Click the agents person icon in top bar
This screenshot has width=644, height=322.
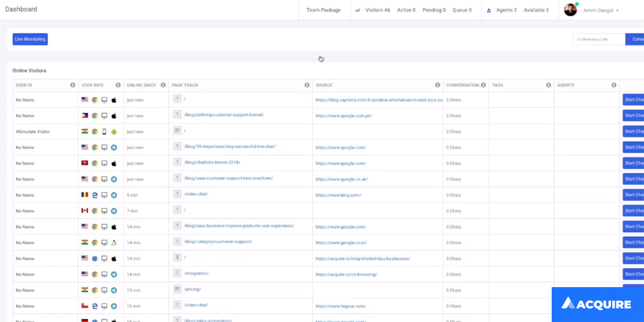click(x=488, y=10)
